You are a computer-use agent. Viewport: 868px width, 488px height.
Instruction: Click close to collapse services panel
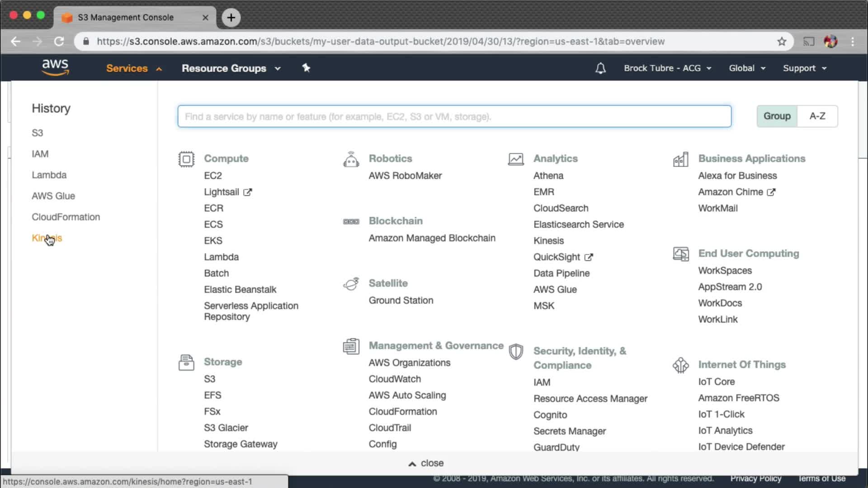426,463
